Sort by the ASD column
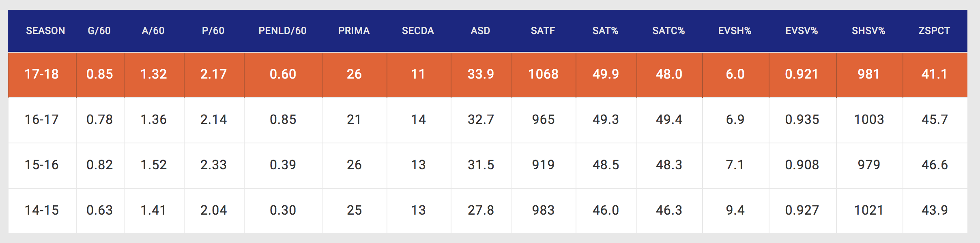The image size is (980, 243). tap(481, 31)
